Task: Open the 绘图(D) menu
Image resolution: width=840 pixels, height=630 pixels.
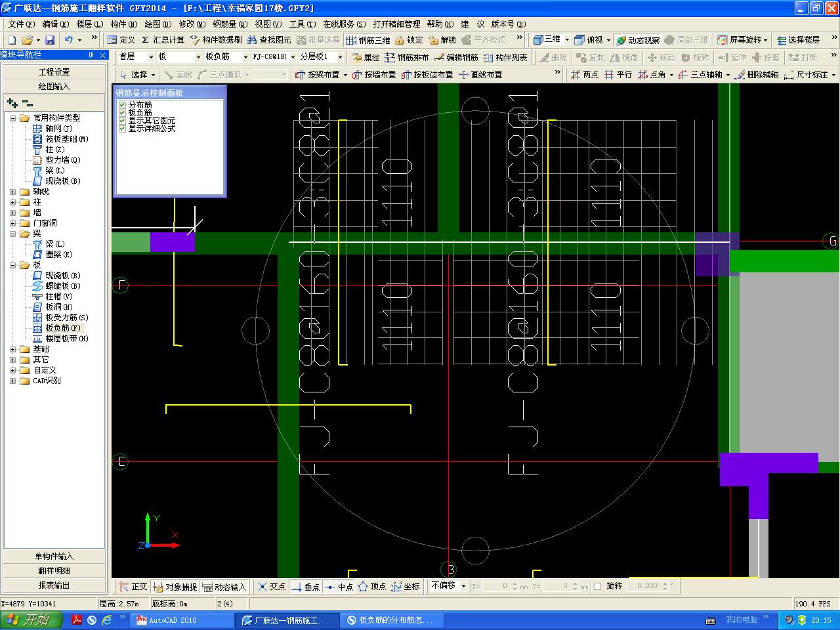Action: point(157,24)
